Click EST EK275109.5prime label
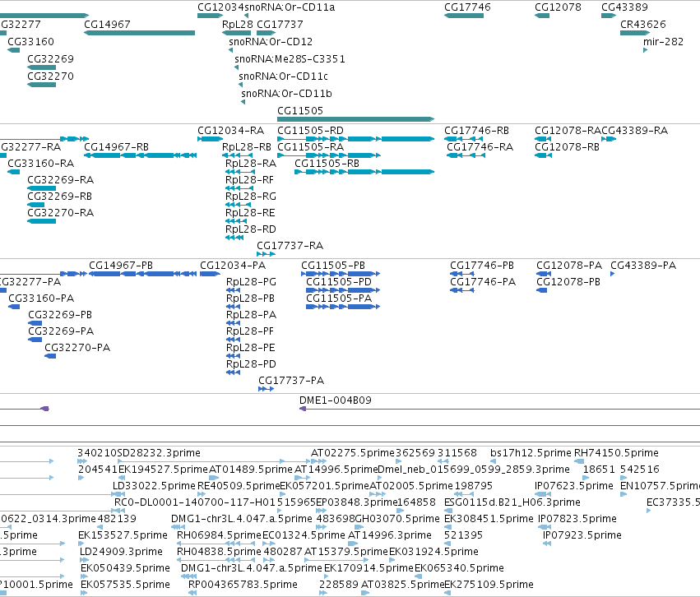Image resolution: width=700 pixels, height=597 pixels. tap(489, 585)
